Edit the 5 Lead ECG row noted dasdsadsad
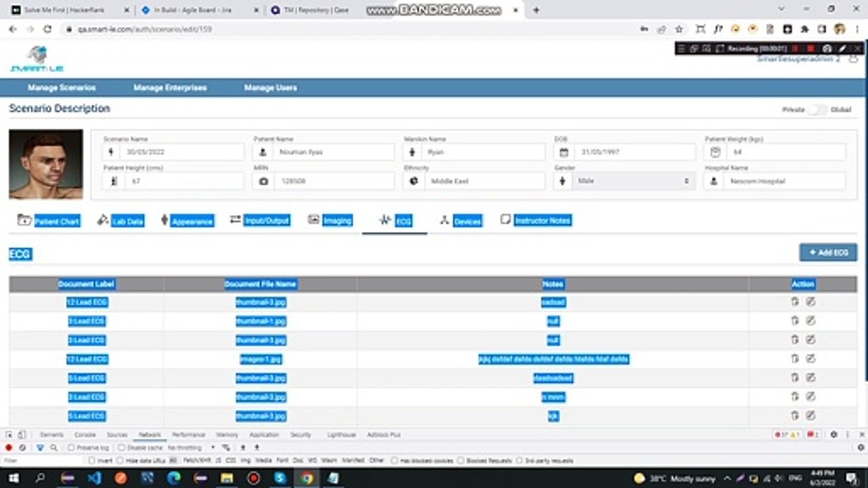Image resolution: width=868 pixels, height=488 pixels. coord(810,378)
